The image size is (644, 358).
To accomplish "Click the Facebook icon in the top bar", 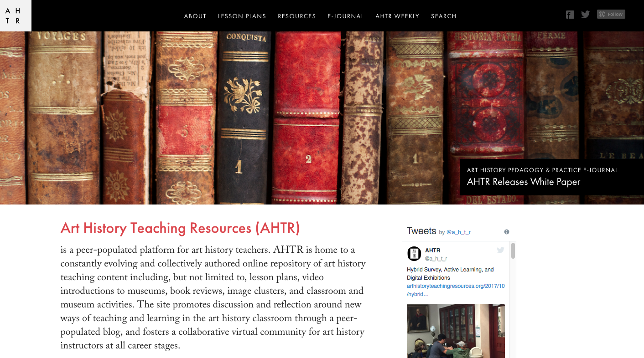I will [570, 14].
